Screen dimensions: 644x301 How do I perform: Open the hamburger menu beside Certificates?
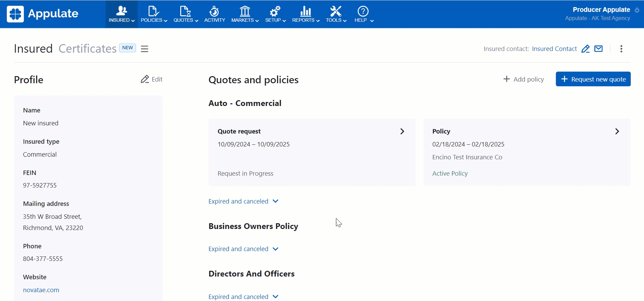click(145, 49)
